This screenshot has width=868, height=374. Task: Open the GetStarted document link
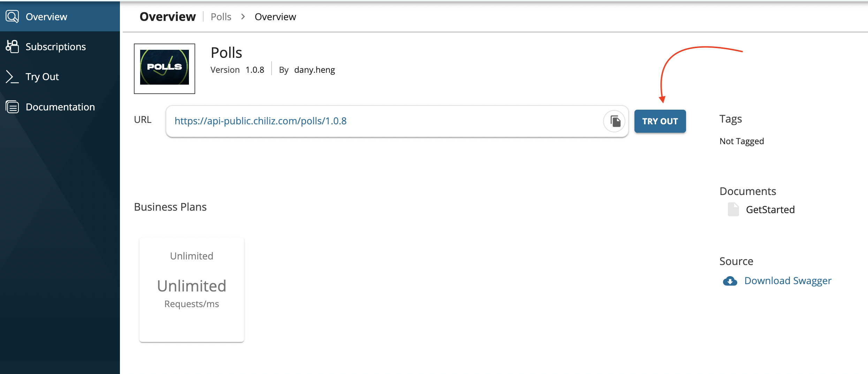770,210
